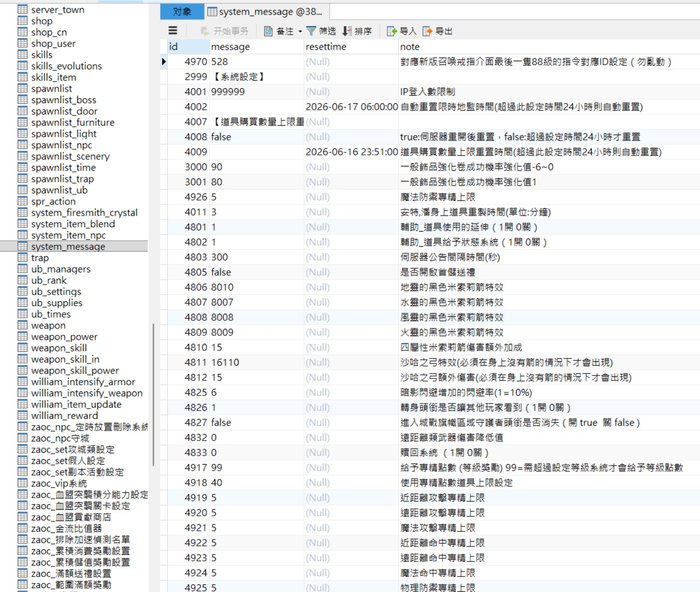
Task: Click the table icon next to spawnlist_boss
Action: [23, 100]
